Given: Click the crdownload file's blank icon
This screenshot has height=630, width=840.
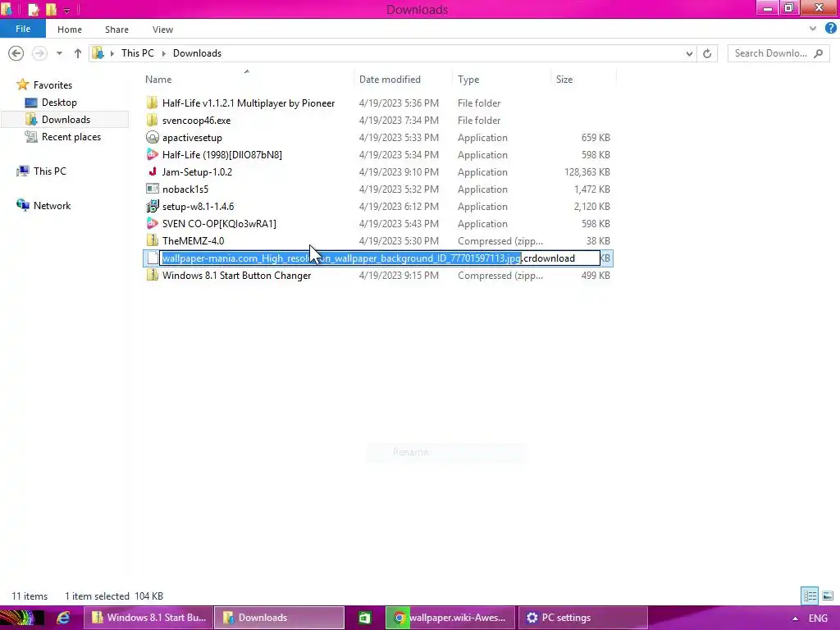Looking at the screenshot, I should (152, 258).
